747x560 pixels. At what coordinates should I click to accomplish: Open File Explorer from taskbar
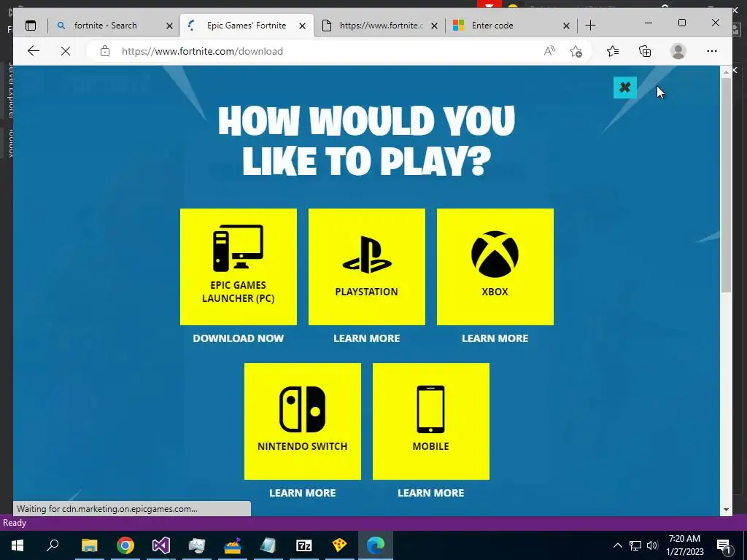tap(90, 545)
